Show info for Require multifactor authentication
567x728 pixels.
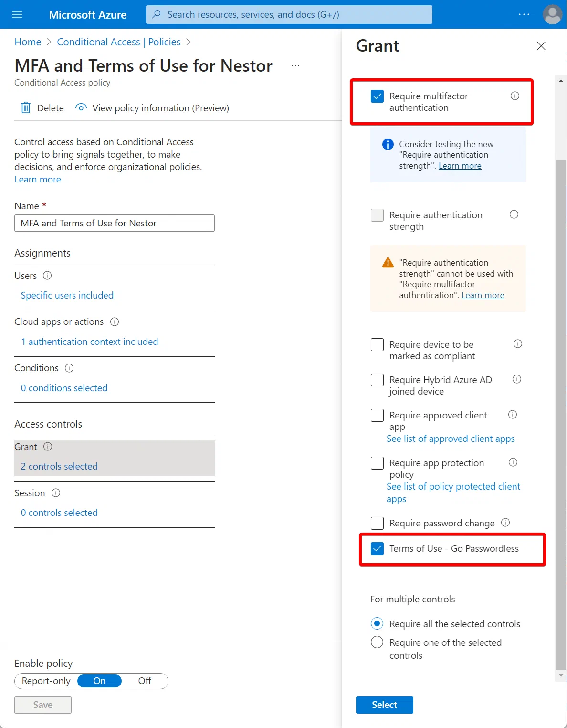tap(515, 96)
